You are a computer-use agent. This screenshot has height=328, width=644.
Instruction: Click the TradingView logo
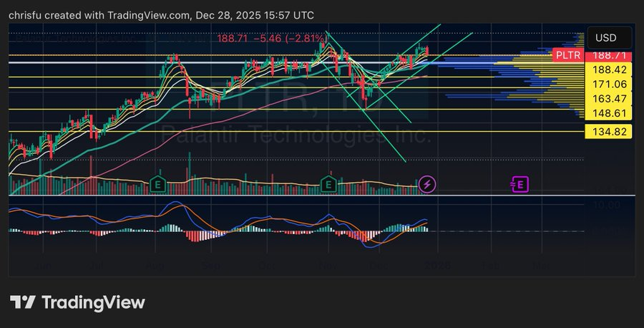pyautogui.click(x=77, y=302)
